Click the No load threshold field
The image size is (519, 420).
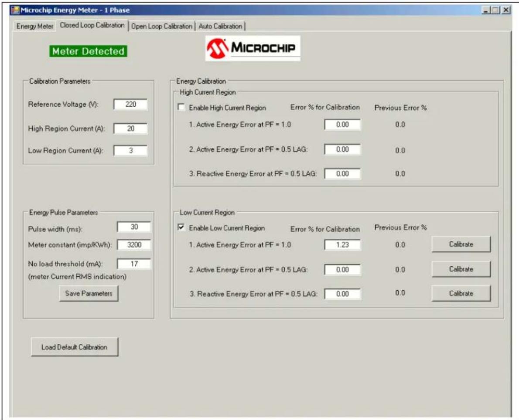[x=134, y=264]
